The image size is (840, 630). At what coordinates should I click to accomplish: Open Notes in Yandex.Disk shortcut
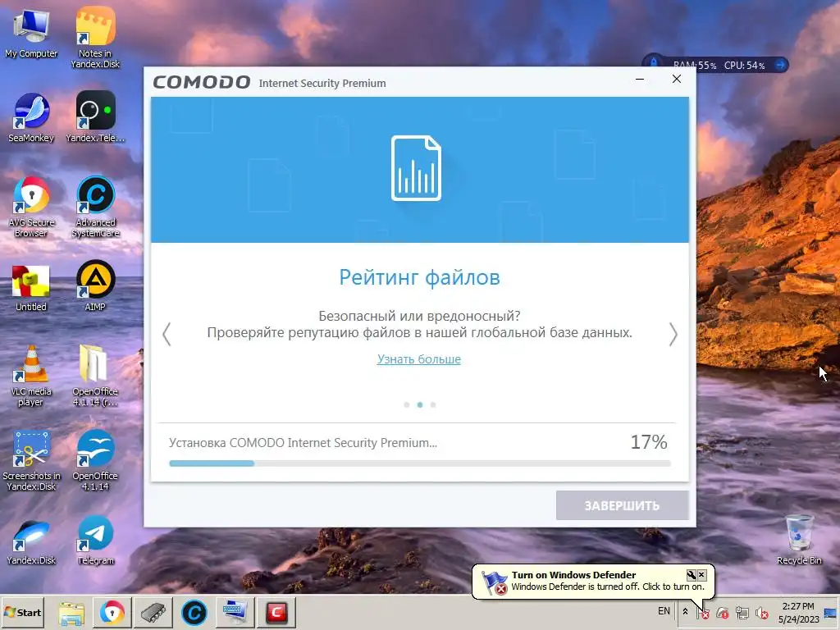[x=95, y=38]
